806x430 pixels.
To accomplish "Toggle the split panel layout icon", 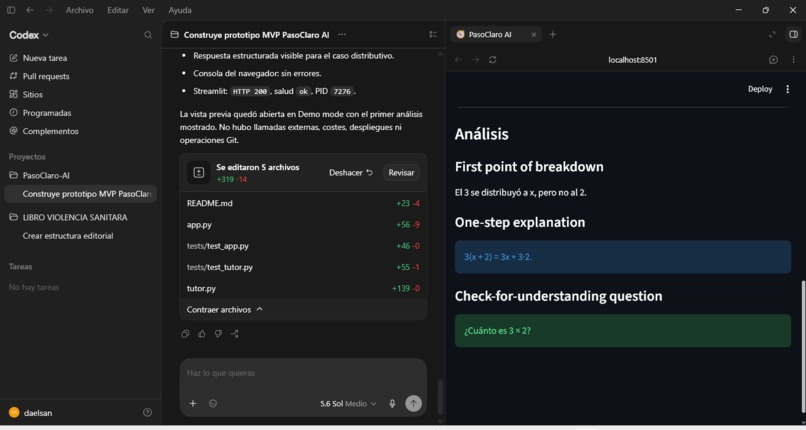I will 794,34.
